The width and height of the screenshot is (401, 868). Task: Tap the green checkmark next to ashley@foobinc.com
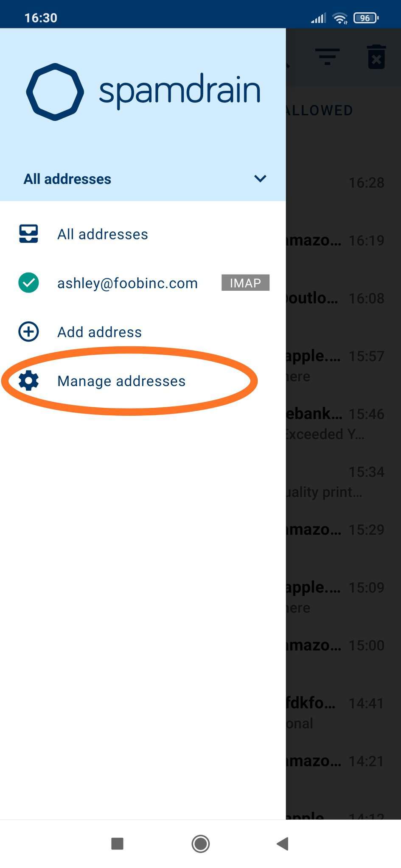[x=28, y=283]
